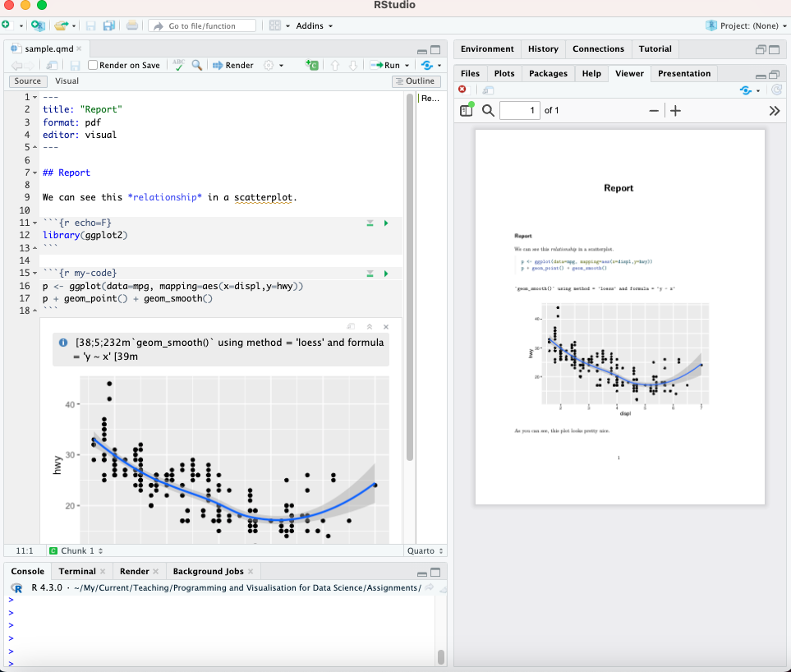Zoom in on the PDF preview
791x672 pixels.
[675, 110]
